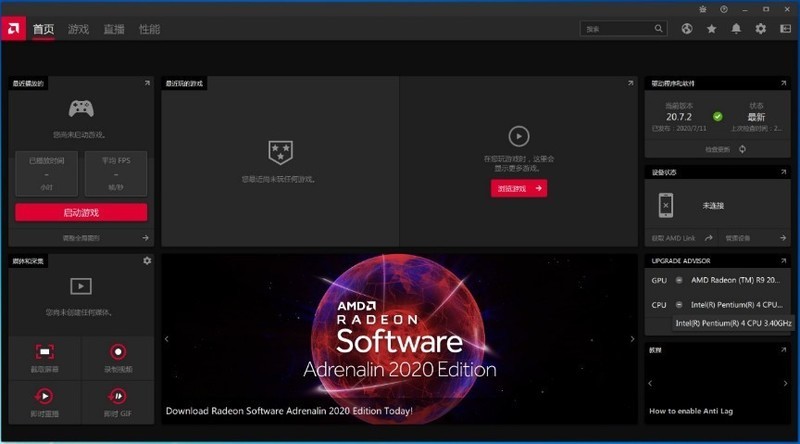Open media capture settings gear icon

point(147,261)
